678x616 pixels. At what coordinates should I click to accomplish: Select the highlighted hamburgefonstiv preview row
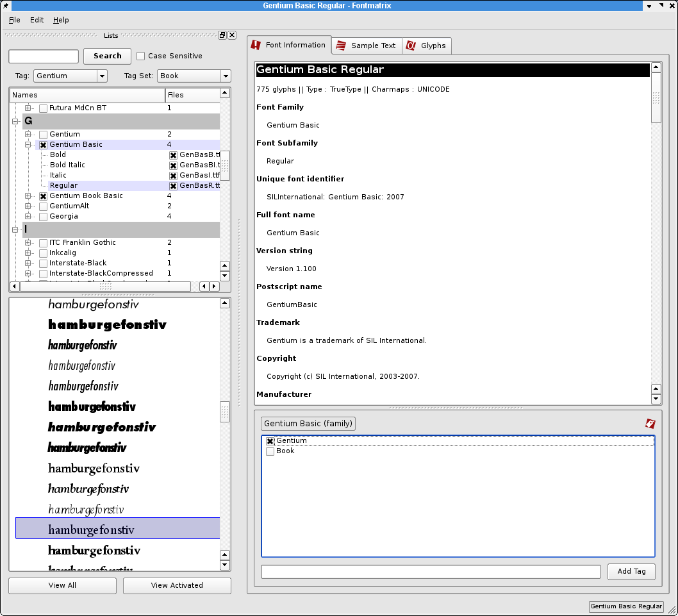(x=118, y=528)
